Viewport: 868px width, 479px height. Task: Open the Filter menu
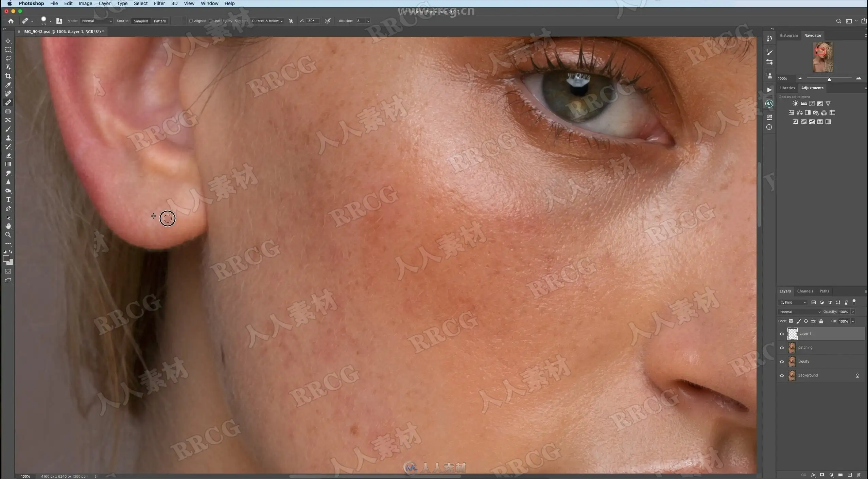click(159, 3)
